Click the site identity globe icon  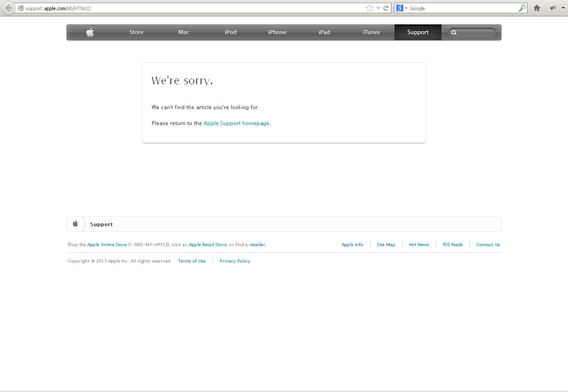pos(20,8)
